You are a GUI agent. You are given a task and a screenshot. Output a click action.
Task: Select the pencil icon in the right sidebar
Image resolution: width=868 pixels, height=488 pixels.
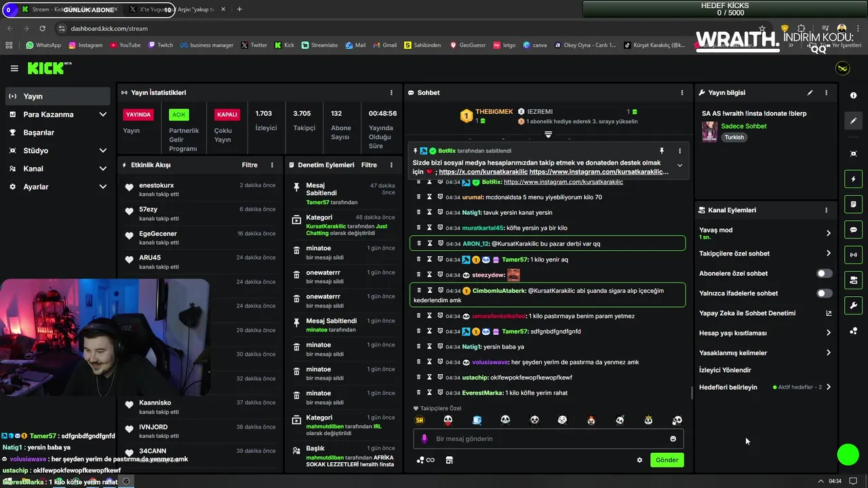click(x=854, y=121)
